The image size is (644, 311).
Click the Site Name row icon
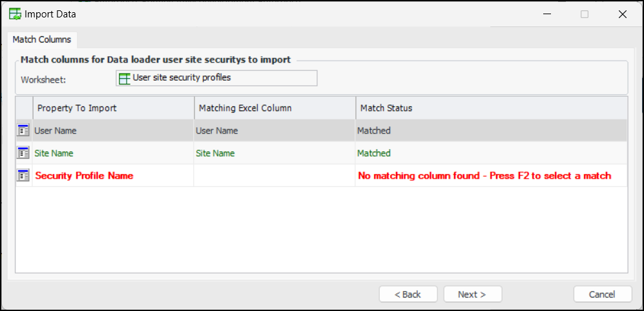click(23, 153)
